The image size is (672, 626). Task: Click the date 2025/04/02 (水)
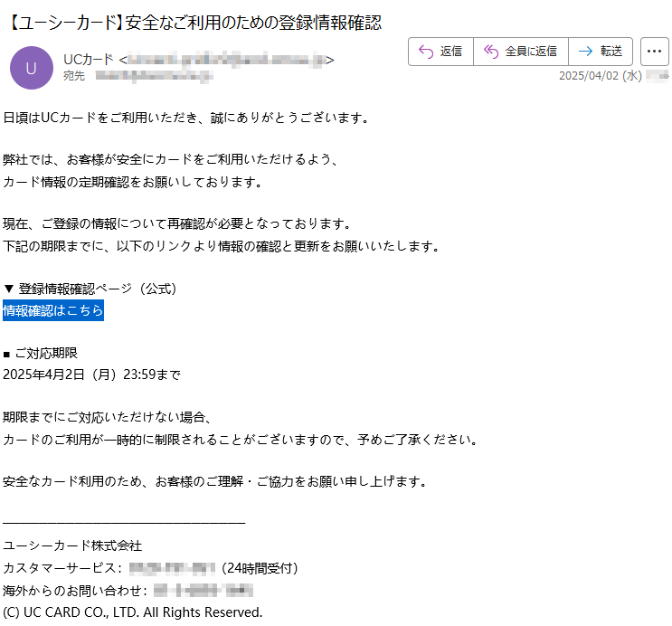click(x=601, y=76)
